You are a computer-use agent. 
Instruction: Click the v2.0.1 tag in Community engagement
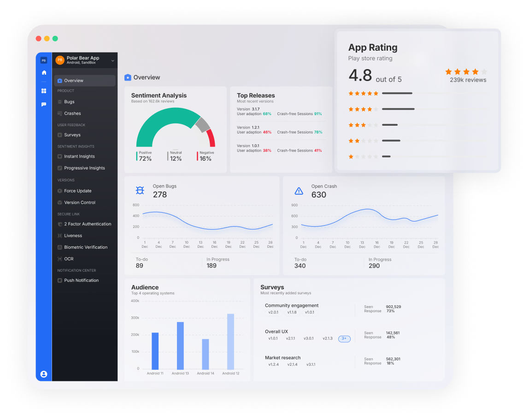[274, 312]
